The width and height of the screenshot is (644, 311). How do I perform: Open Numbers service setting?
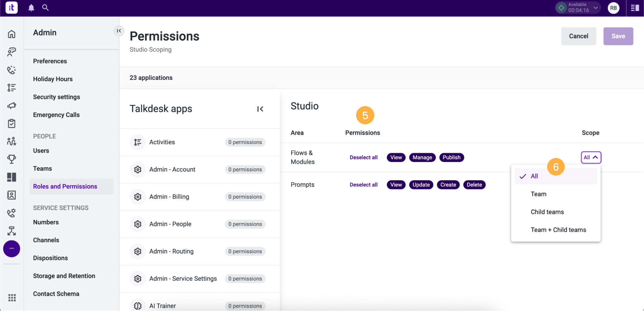point(46,222)
